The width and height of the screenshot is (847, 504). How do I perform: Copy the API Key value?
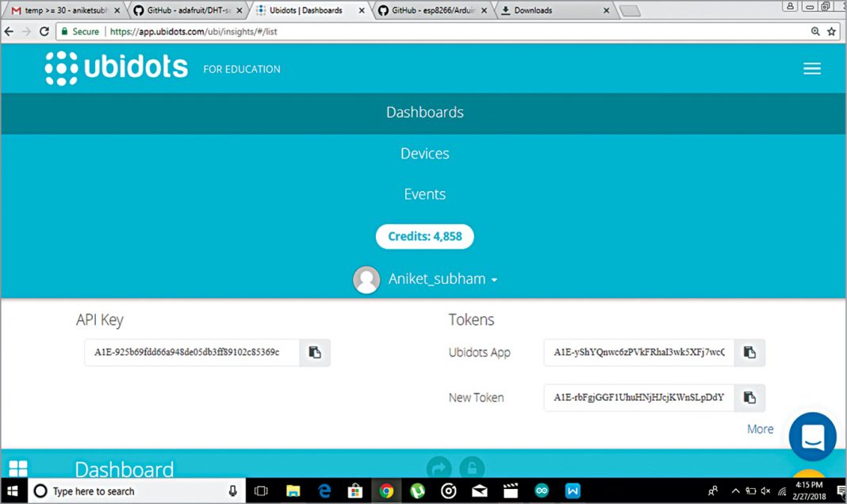click(x=315, y=353)
